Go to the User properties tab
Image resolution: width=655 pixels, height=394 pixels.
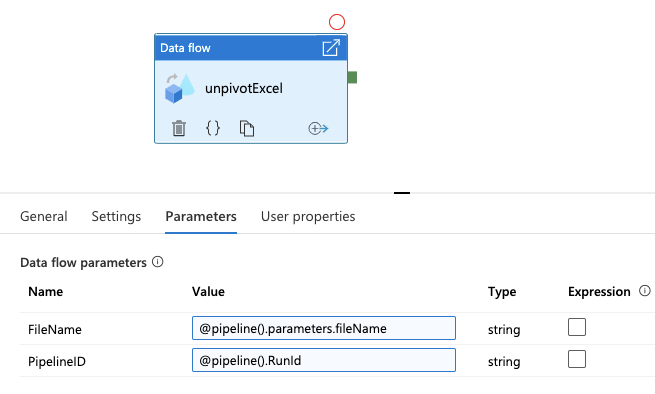click(x=308, y=216)
